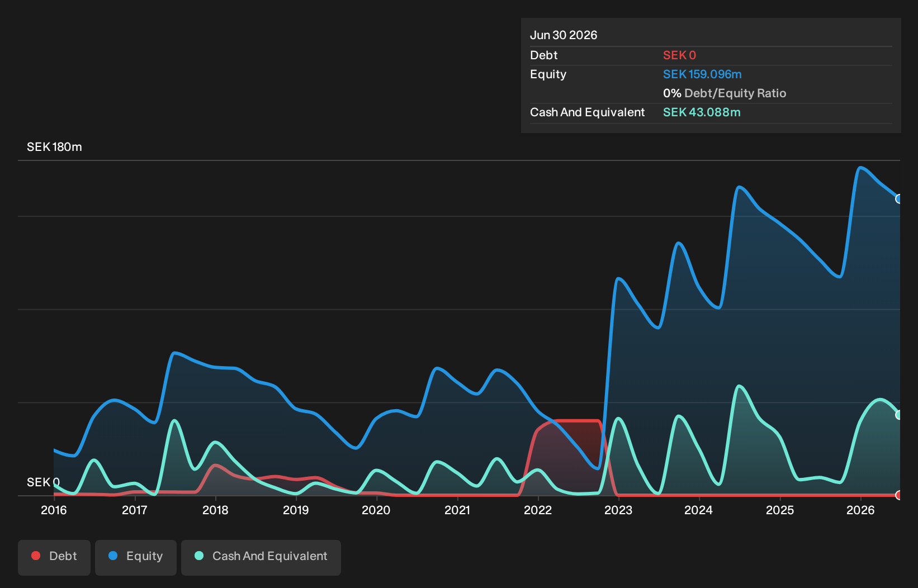Click the 2021 x-axis label
Viewport: 918px width, 588px height.
coord(457,510)
